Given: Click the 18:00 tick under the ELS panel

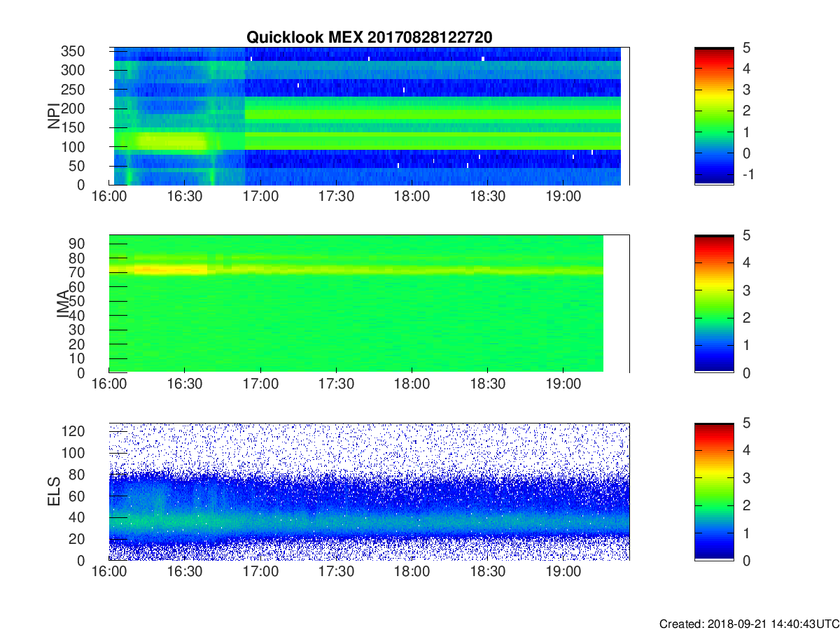Looking at the screenshot, I should (412, 571).
